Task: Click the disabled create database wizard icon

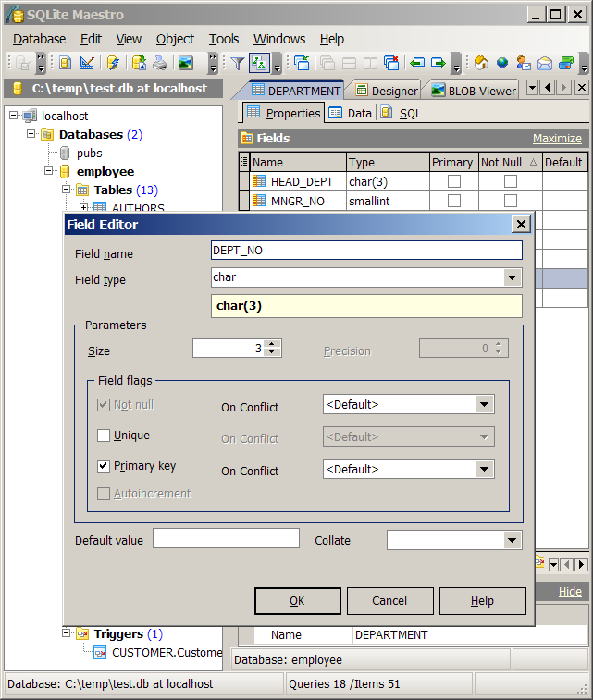Action: (22, 63)
